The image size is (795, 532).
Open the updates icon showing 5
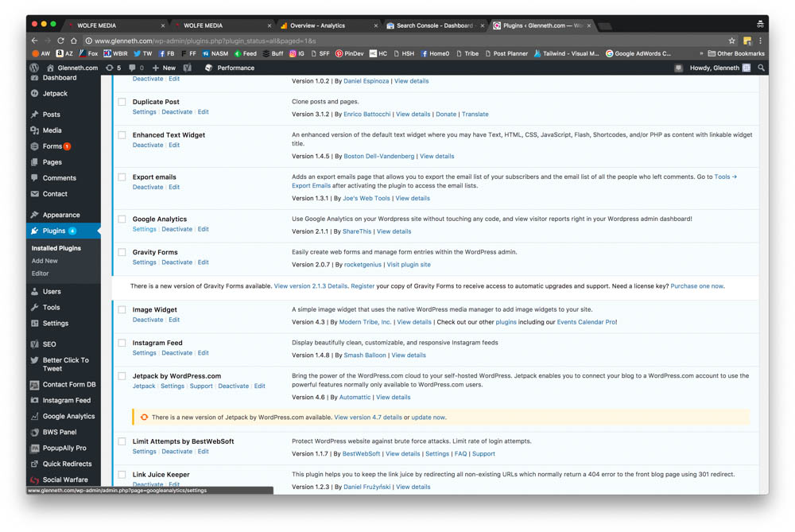coord(113,68)
